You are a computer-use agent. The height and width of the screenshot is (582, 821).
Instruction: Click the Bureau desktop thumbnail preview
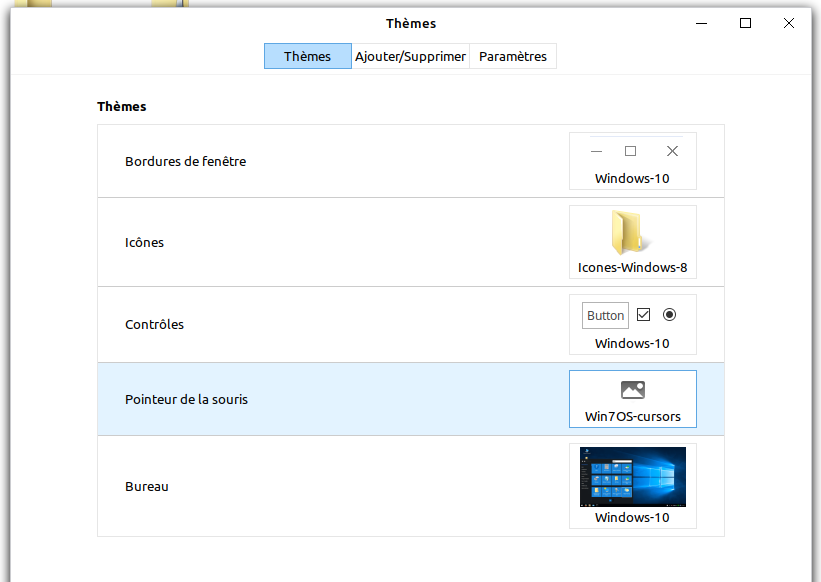click(632, 477)
